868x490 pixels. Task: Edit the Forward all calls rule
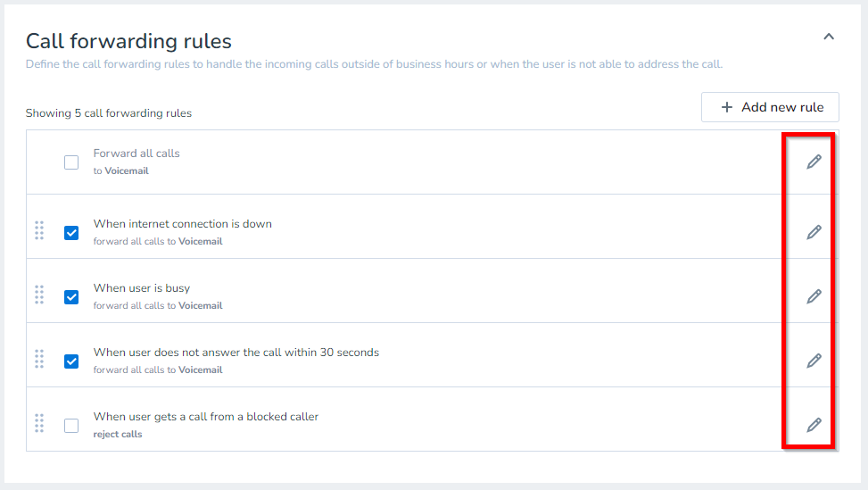pos(814,162)
